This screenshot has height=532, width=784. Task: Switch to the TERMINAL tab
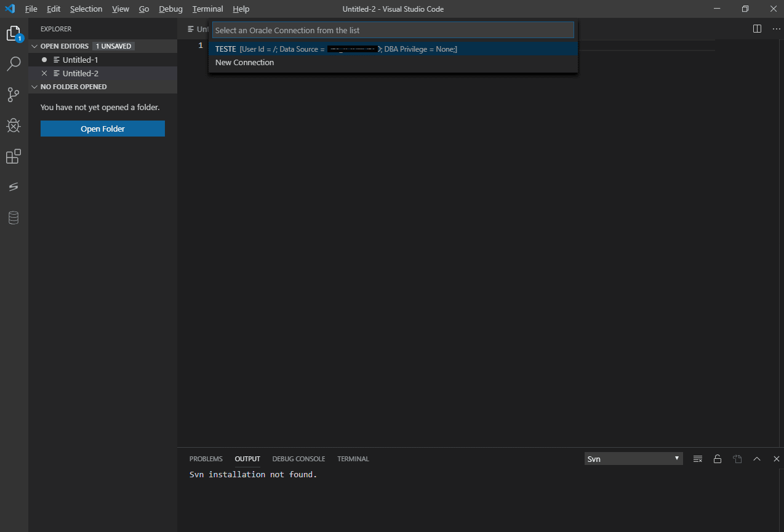tap(353, 458)
